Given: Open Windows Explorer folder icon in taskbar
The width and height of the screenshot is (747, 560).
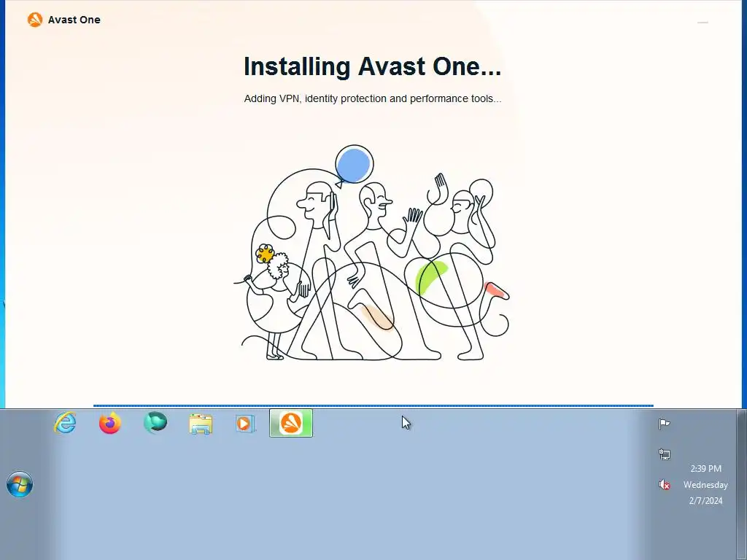Looking at the screenshot, I should coord(201,424).
